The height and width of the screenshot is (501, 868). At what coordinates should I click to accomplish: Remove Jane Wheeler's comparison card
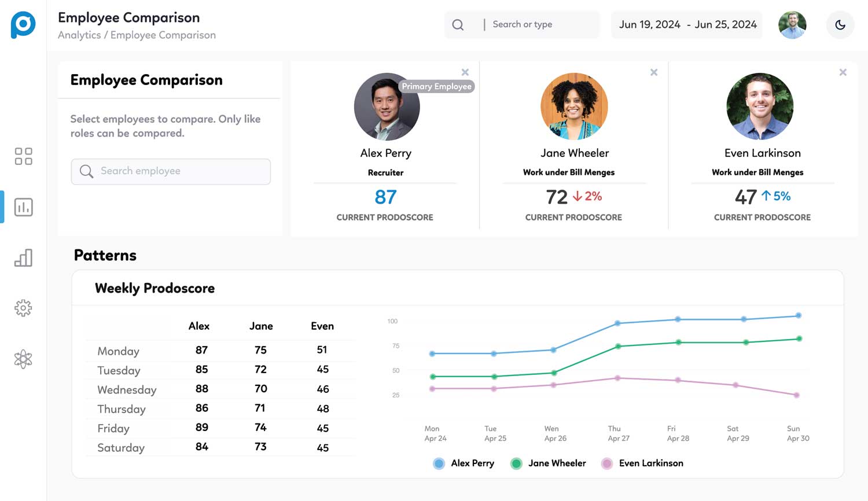[x=654, y=72]
